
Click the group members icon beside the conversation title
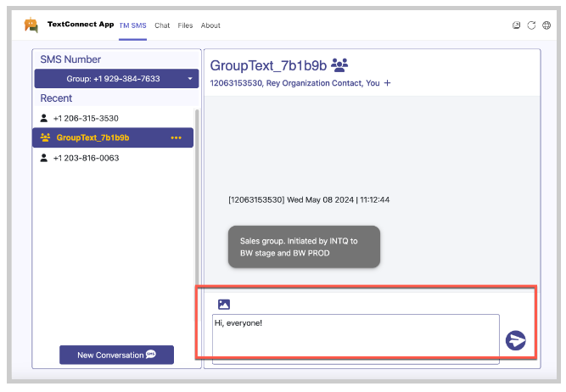[339, 64]
